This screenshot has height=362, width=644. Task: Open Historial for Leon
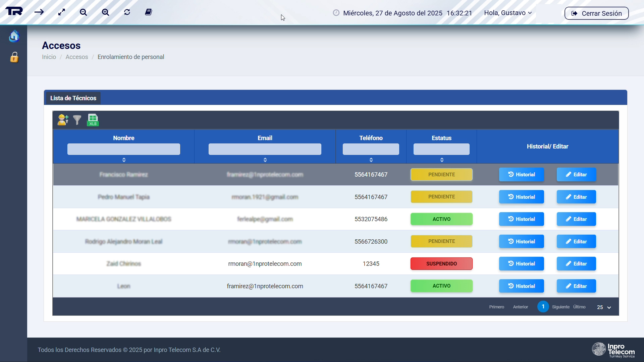(521, 286)
